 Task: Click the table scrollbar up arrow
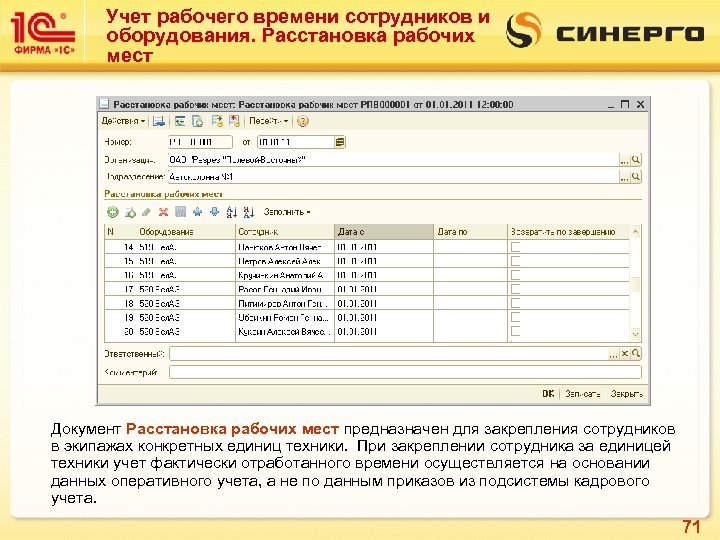pyautogui.click(x=636, y=232)
